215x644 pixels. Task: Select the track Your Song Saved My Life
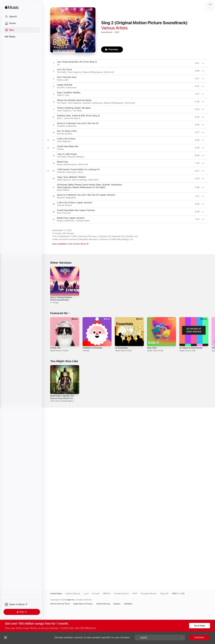[x=130, y=63]
